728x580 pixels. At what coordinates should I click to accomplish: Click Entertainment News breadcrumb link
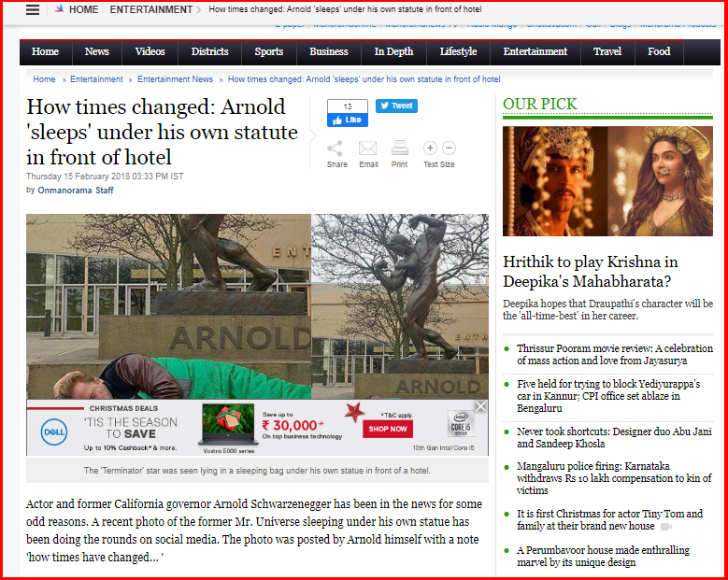(175, 79)
